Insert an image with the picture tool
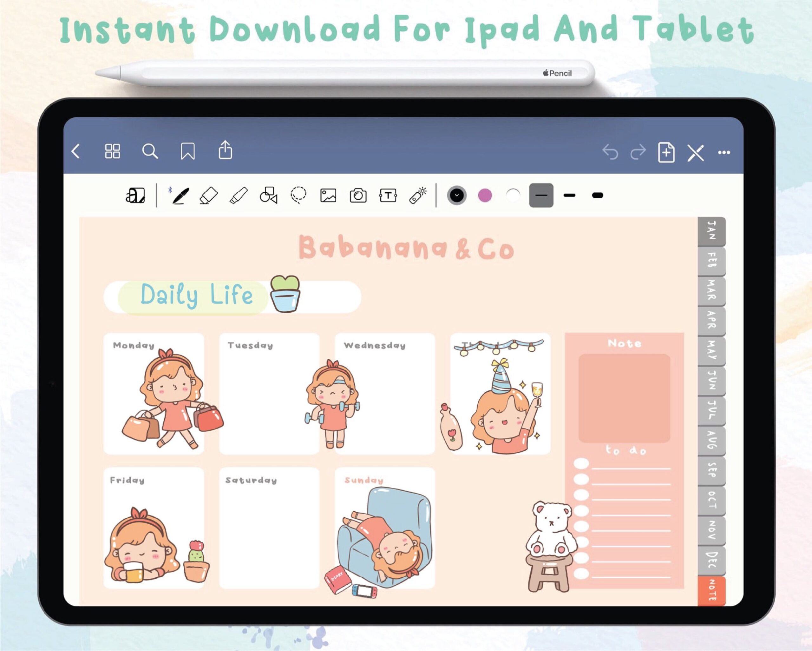Screen dimensions: 812x651 tap(328, 196)
